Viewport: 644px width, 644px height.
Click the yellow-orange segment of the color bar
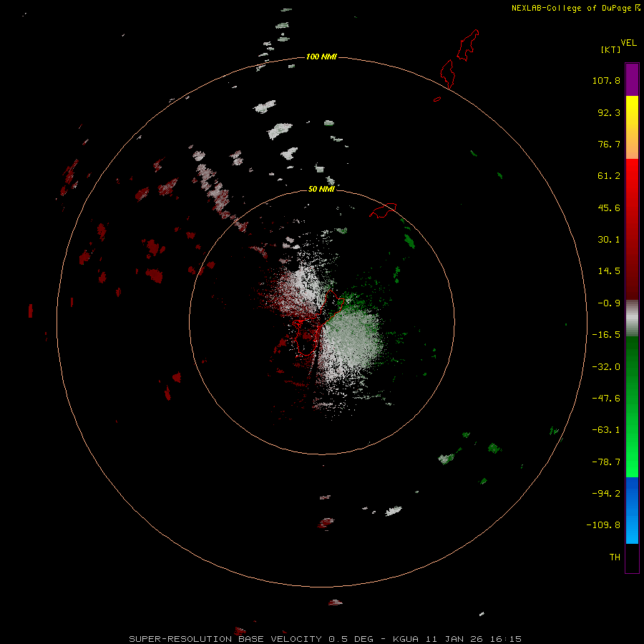632,127
